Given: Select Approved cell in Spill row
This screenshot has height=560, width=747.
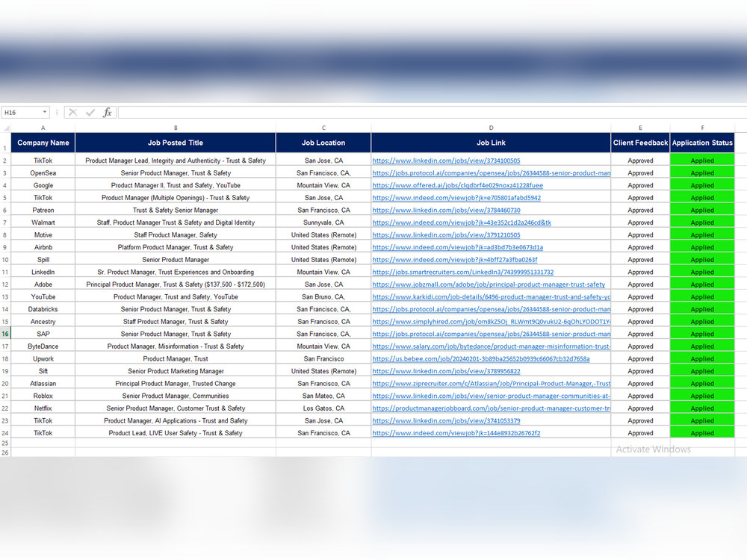Looking at the screenshot, I should point(640,260).
